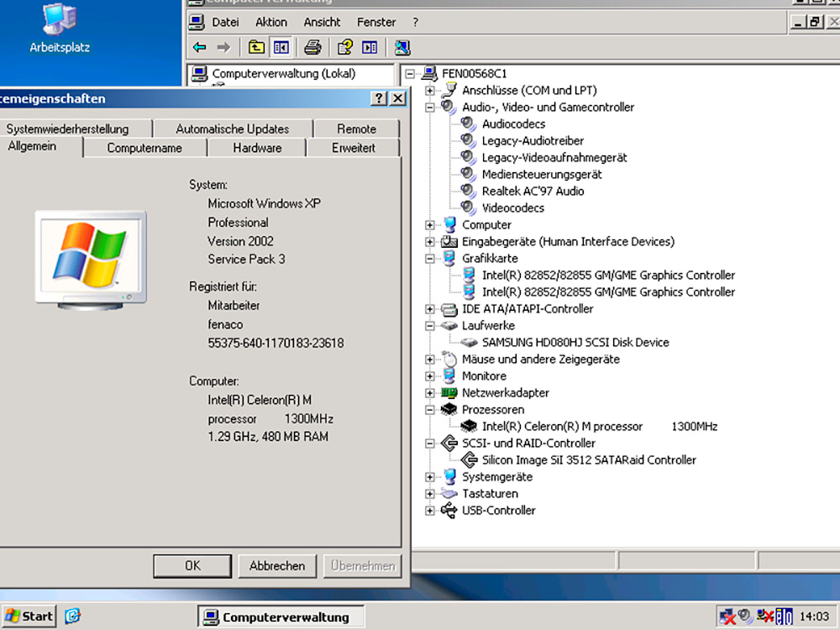Screen dimensions: 840x630
Task: Switch to the Computername tab
Action: 144,148
